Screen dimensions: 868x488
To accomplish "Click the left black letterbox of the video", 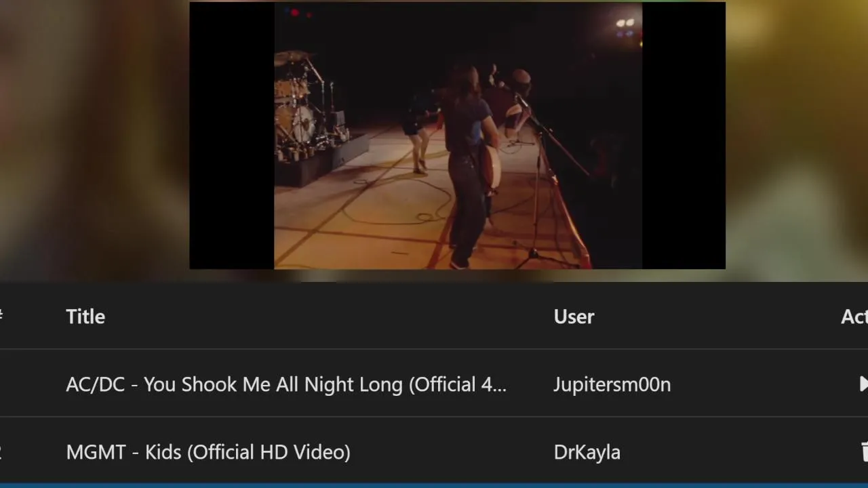I will click(232, 136).
